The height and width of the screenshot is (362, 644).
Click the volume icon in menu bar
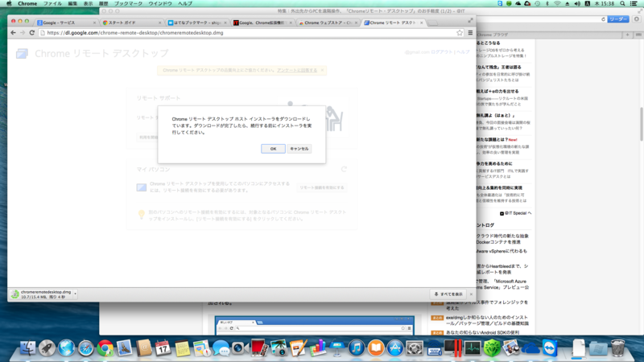click(x=577, y=3)
